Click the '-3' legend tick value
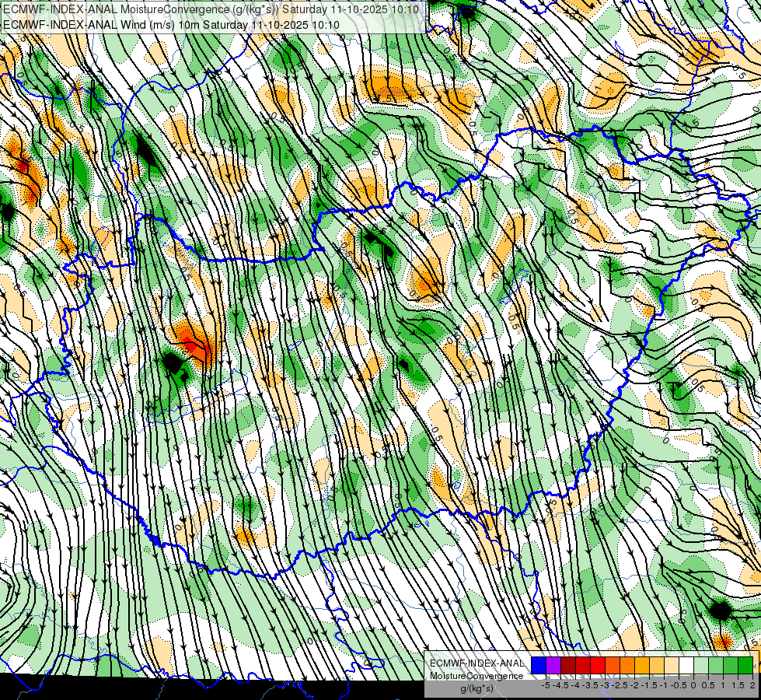This screenshot has width=761, height=700. pyautogui.click(x=606, y=685)
